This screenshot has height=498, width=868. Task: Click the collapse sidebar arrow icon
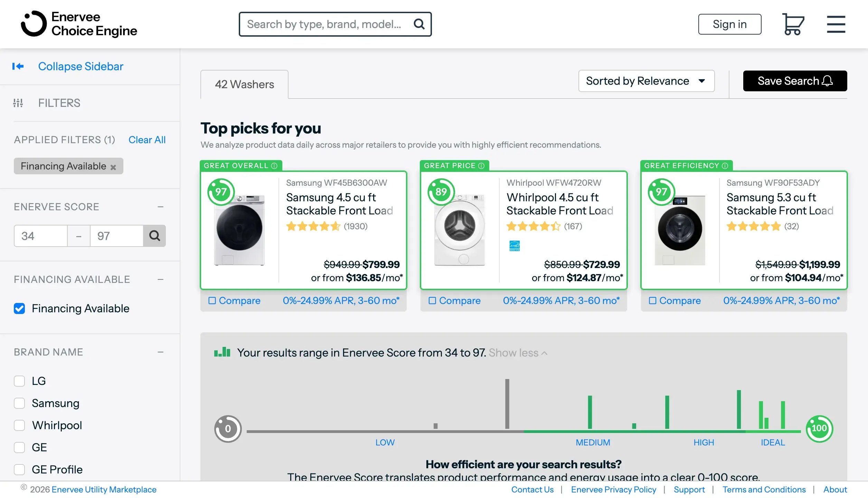(x=18, y=66)
